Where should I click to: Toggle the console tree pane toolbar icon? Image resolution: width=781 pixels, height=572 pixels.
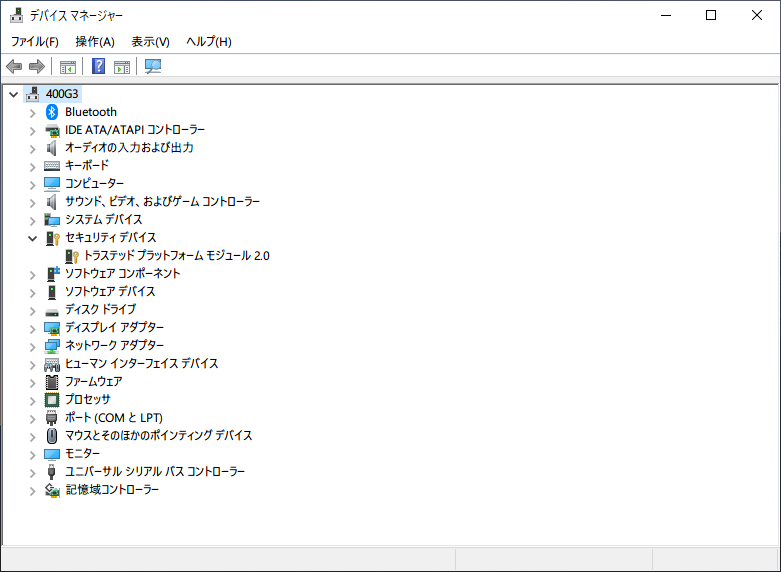[x=68, y=66]
